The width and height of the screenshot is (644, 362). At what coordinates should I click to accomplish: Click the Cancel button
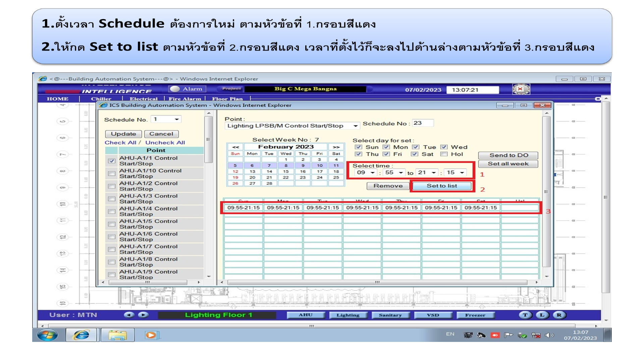click(161, 134)
